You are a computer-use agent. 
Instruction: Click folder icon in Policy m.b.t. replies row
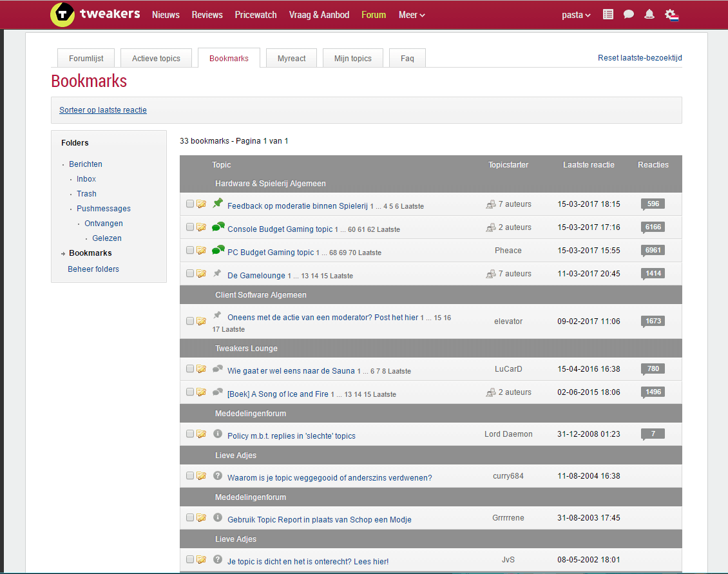pos(202,434)
